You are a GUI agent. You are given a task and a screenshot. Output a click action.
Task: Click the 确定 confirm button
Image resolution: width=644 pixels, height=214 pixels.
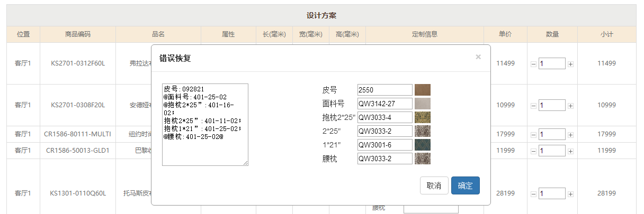click(465, 185)
